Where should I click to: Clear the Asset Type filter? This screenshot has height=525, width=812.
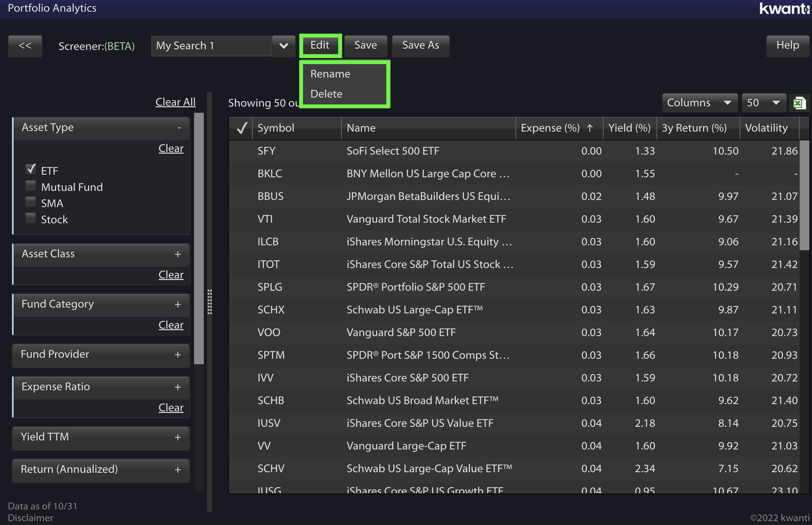click(x=171, y=149)
